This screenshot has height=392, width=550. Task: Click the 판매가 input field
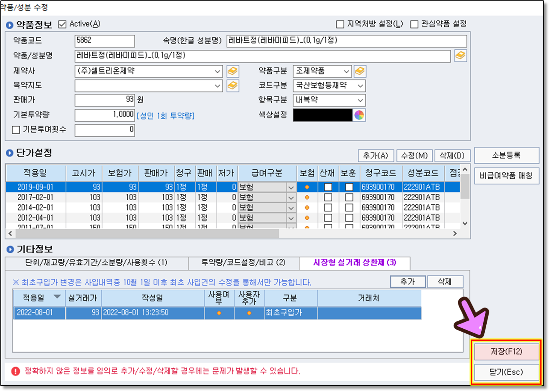pyautogui.click(x=105, y=100)
